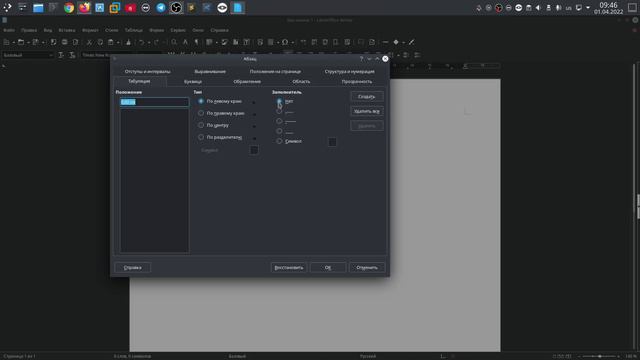Expand the special character dropdown arrow
This screenshot has height=360, width=640.
click(x=292, y=42)
